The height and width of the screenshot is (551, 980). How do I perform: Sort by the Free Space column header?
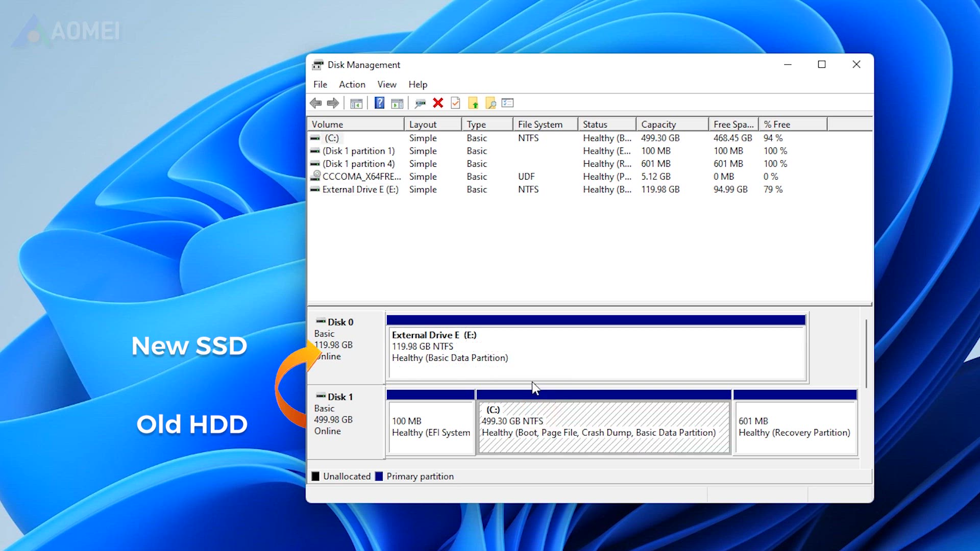tap(734, 124)
